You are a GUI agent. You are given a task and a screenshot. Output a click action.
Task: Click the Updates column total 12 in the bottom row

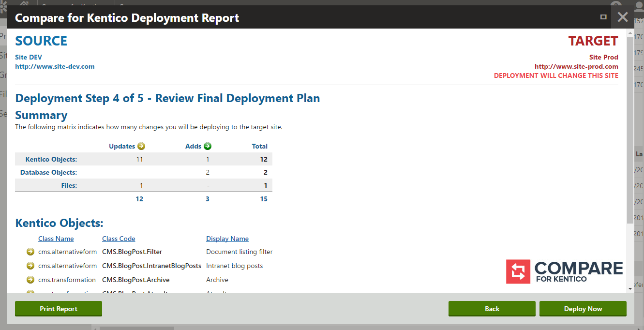(x=139, y=199)
